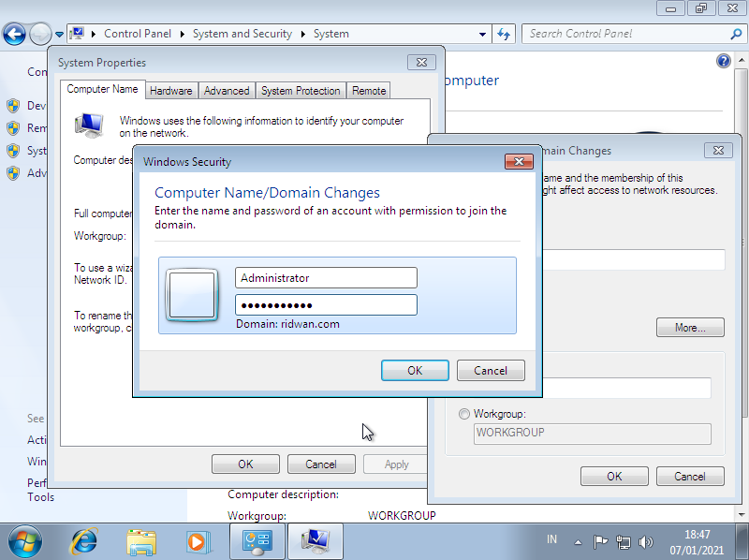749x560 pixels.
Task: Click the magnifier in Search Control Panel box
Action: (737, 34)
